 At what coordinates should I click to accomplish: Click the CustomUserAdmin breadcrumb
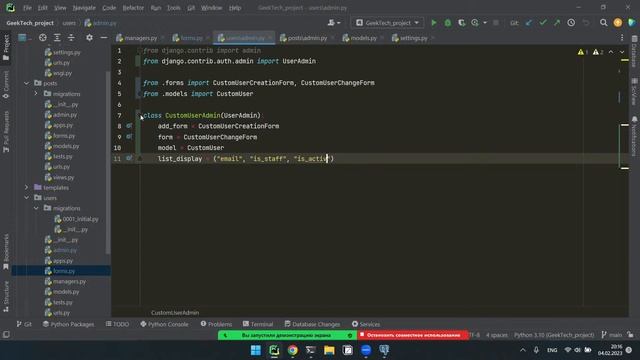pos(175,313)
